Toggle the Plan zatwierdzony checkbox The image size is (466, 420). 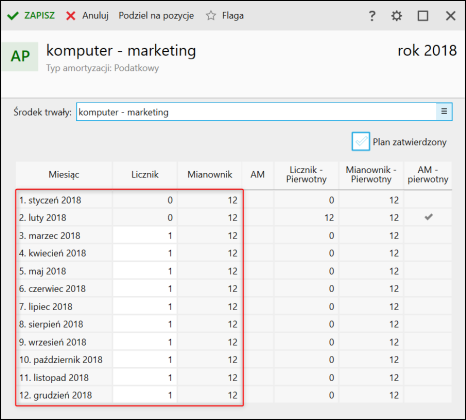pyautogui.click(x=361, y=141)
